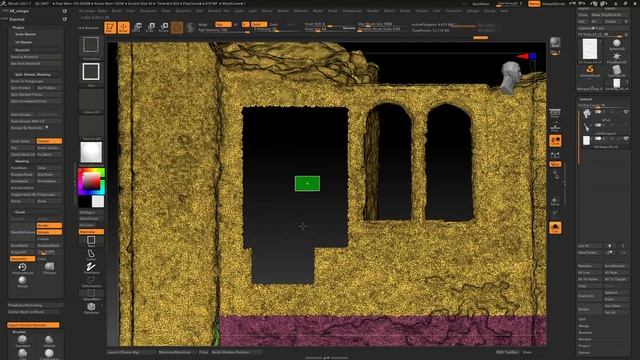Select the SelectLasso brush icon
The image size is (640, 360).
(x=91, y=281)
